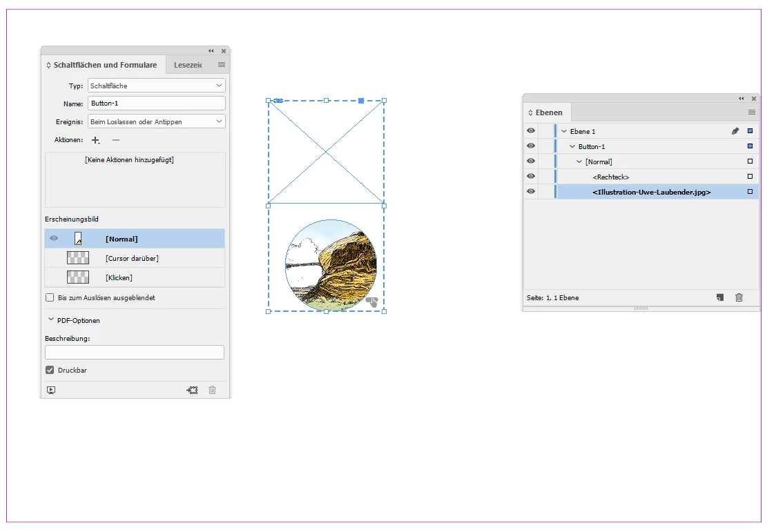Click the Cursor darüber state thumbnail
776x532 pixels.
(78, 257)
